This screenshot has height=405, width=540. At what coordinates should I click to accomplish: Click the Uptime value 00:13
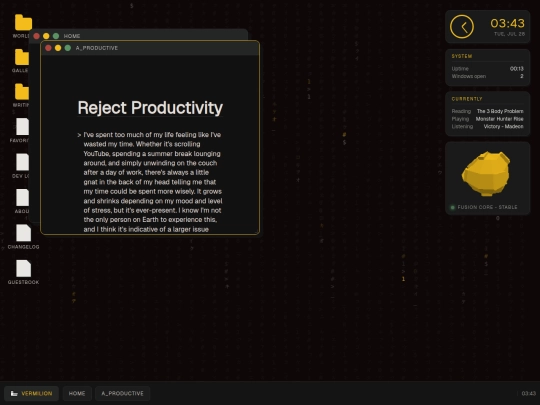(x=517, y=69)
